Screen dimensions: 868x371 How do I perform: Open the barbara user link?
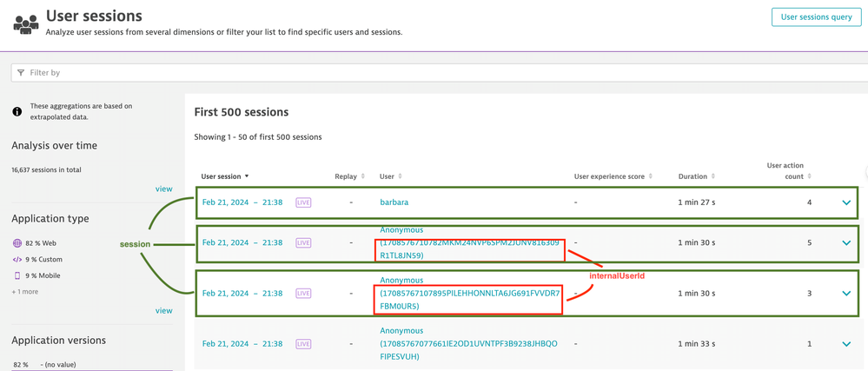coord(394,202)
